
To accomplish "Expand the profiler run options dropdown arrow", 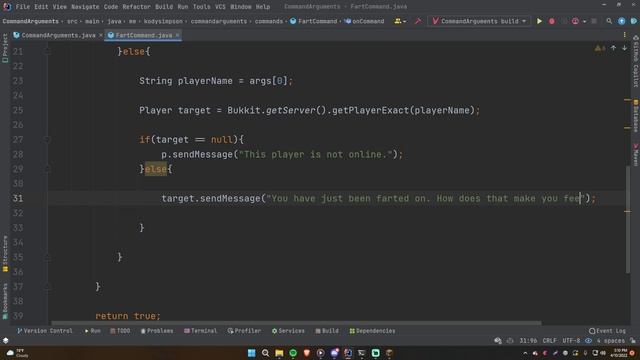I will pyautogui.click(x=584, y=21).
